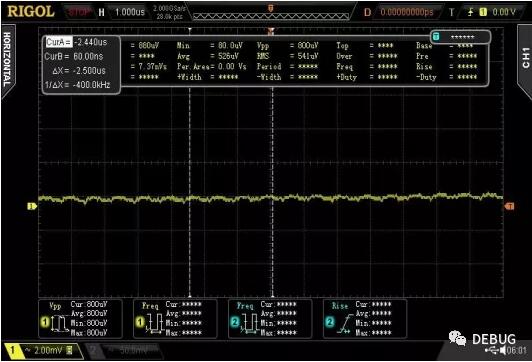Screen dimensions: 532x362
Task: Click the yellow channel 1 ground marker
Action: click(32, 206)
